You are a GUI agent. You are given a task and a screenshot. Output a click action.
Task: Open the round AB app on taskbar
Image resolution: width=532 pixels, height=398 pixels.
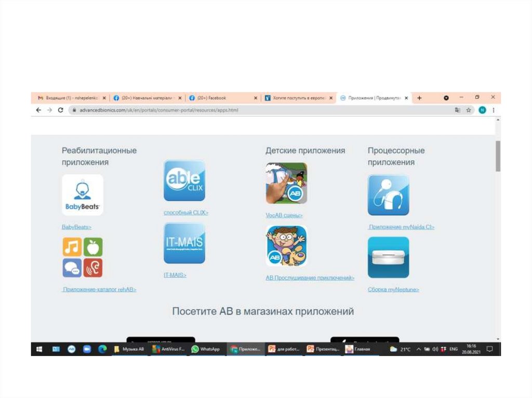pos(71,349)
